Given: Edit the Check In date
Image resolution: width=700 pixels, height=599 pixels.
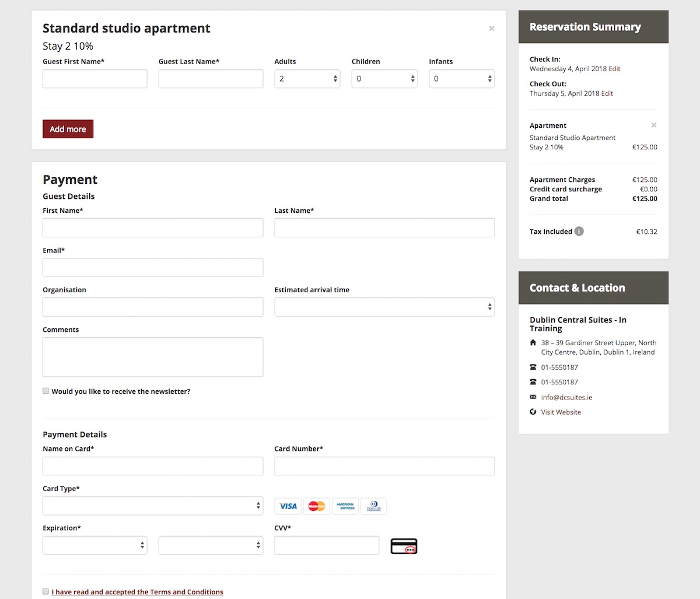Looking at the screenshot, I should click(614, 69).
